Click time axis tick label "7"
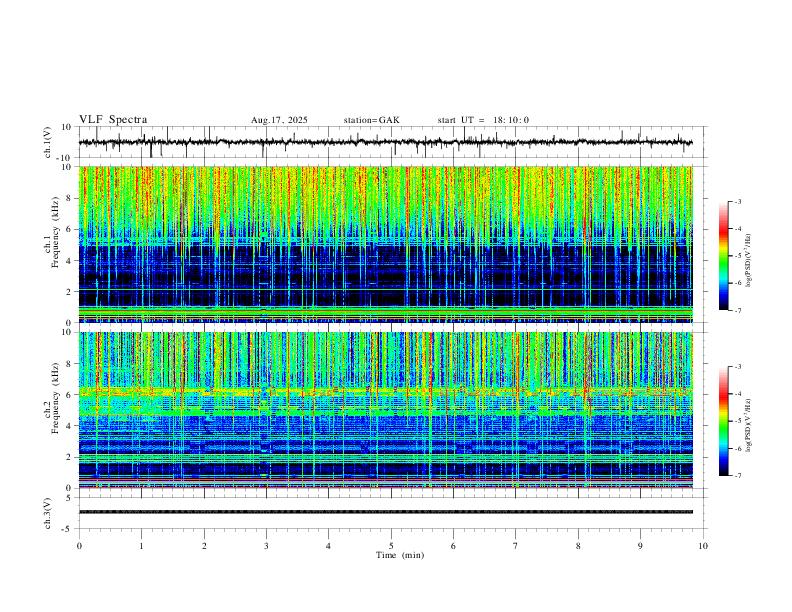Screen dimensions: 792x612 pos(516,546)
